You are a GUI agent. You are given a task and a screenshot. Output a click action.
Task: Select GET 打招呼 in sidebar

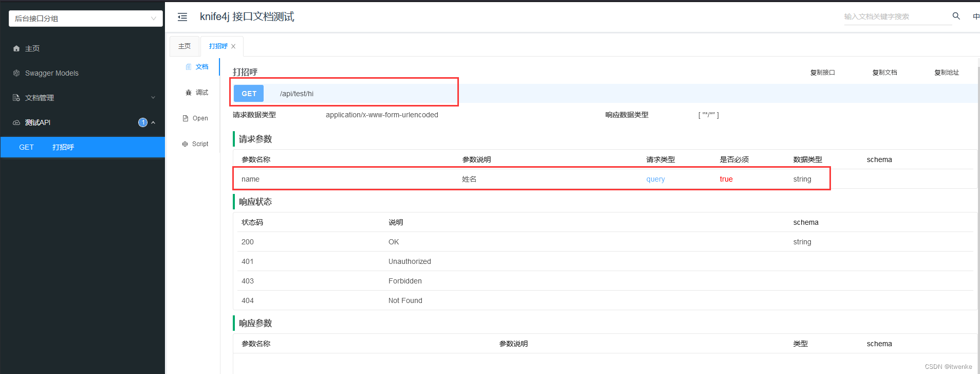(83, 147)
